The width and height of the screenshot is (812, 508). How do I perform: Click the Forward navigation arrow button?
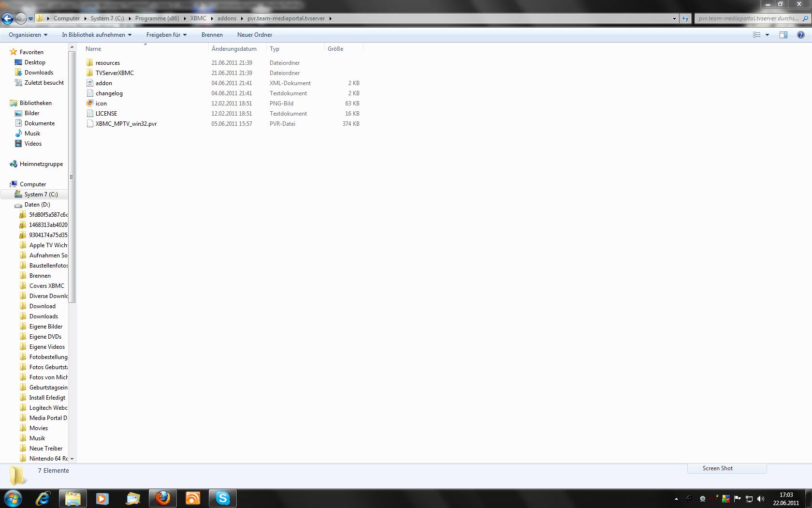click(x=21, y=18)
